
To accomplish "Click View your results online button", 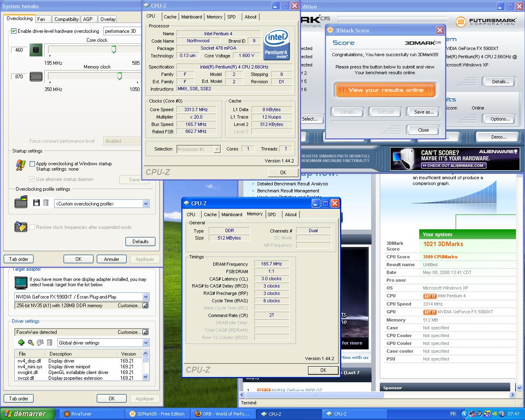I will coord(385,90).
